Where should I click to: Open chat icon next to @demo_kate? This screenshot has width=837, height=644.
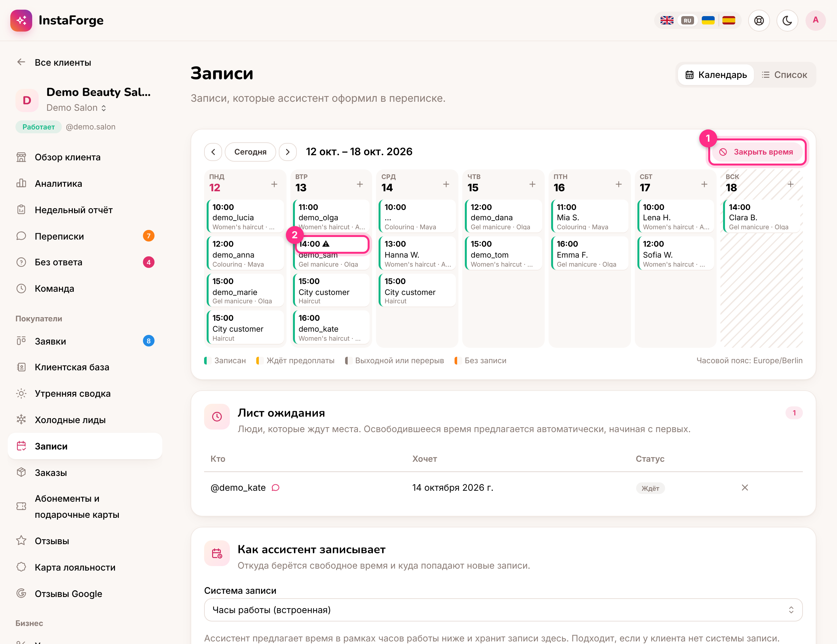(276, 488)
